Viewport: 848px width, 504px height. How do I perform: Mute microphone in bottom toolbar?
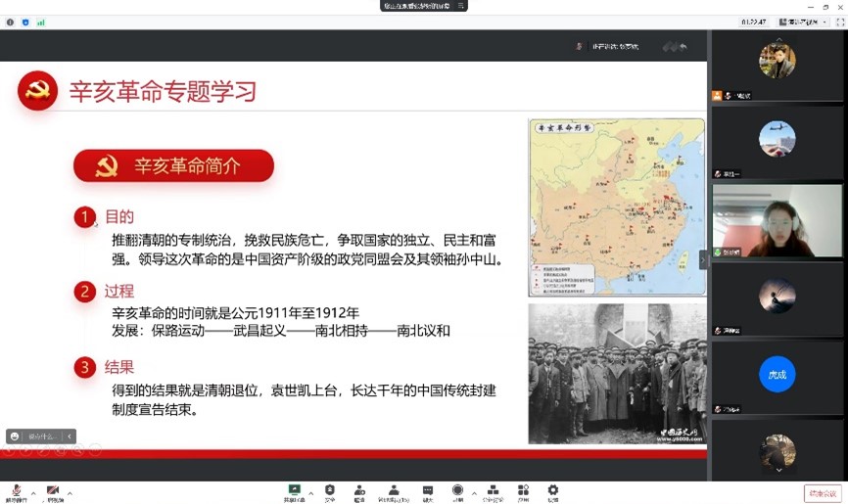tap(16, 491)
